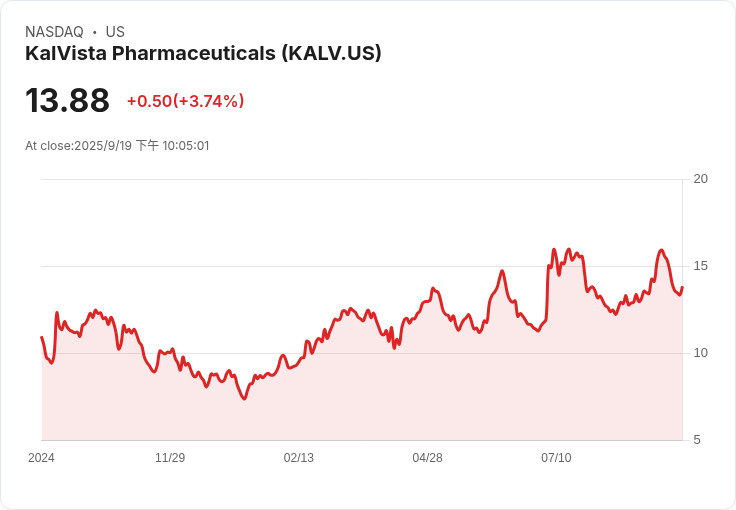This screenshot has height=510, width=736.
Task: Click the US market label
Action: click(115, 32)
